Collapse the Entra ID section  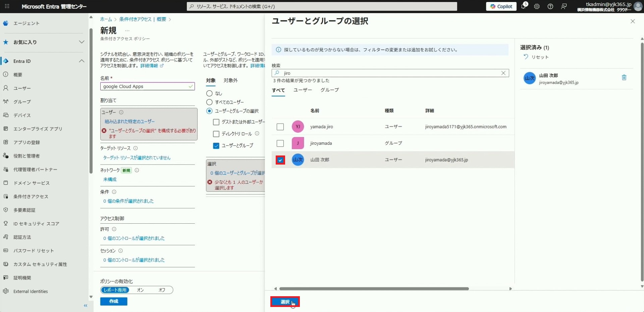click(x=82, y=61)
